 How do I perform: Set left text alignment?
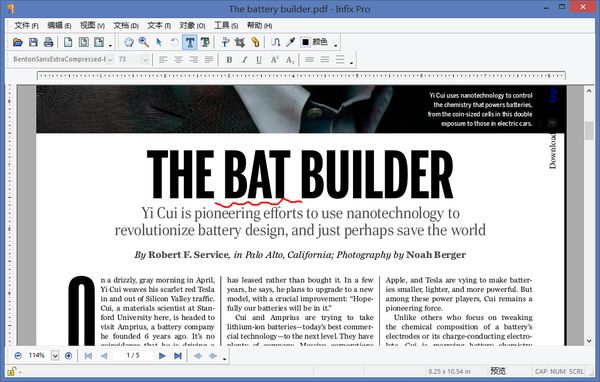tap(163, 60)
